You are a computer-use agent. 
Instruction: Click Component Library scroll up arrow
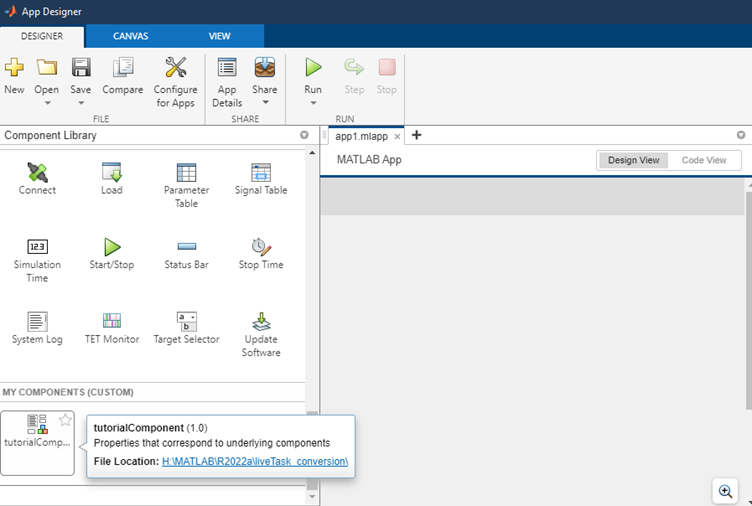pos(312,153)
